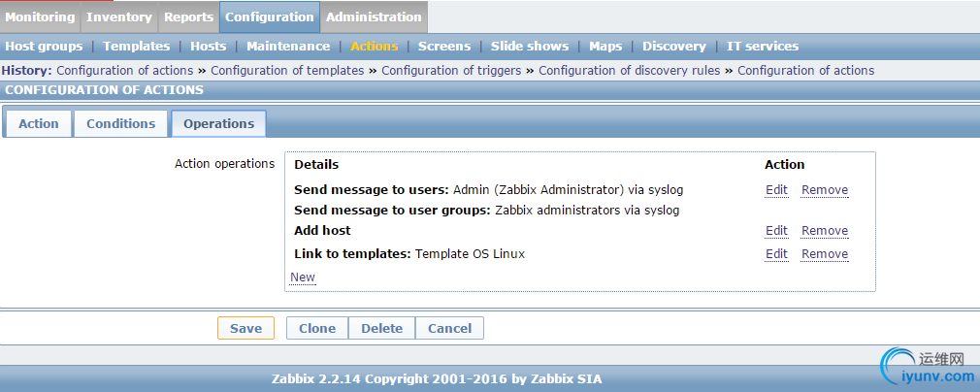The width and height of the screenshot is (980, 392).
Task: Save the action configuration
Action: [x=245, y=328]
